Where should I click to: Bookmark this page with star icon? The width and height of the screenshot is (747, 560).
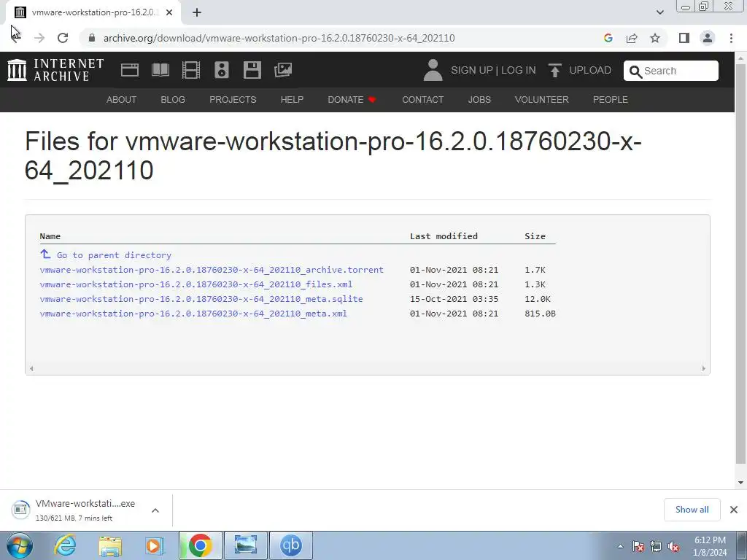click(655, 38)
